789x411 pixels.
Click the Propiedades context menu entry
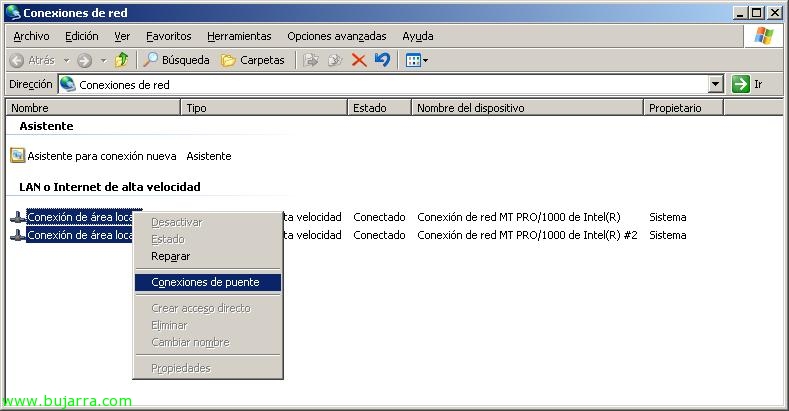208,368
